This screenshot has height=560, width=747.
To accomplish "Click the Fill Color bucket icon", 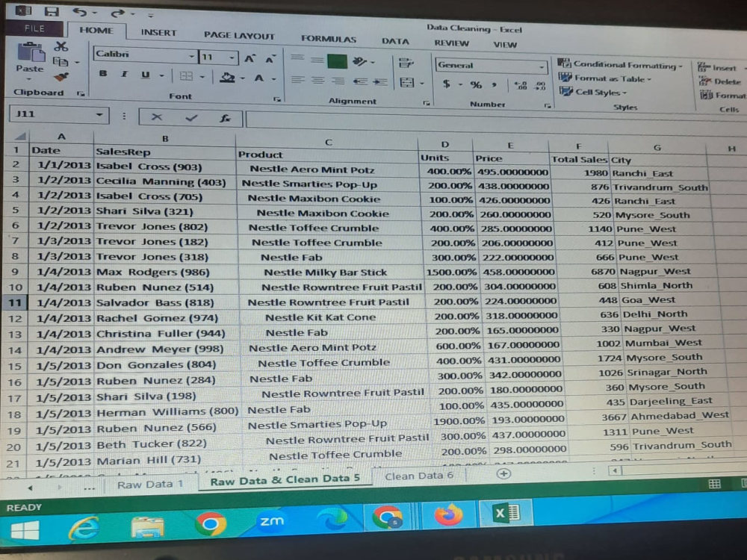I will 227,77.
